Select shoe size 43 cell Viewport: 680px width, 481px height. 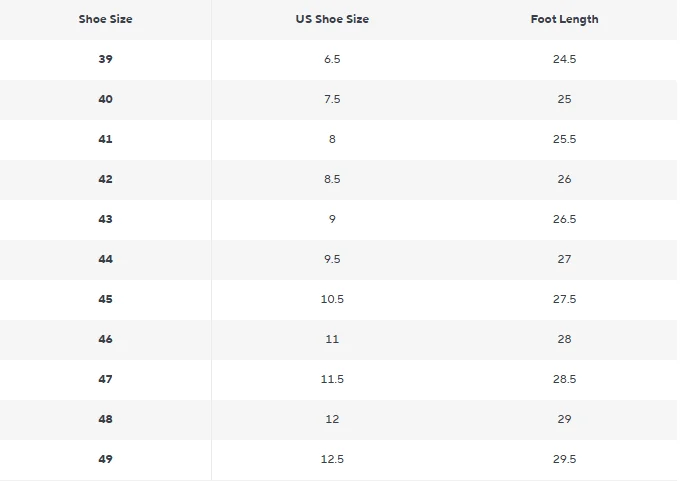pyautogui.click(x=105, y=220)
